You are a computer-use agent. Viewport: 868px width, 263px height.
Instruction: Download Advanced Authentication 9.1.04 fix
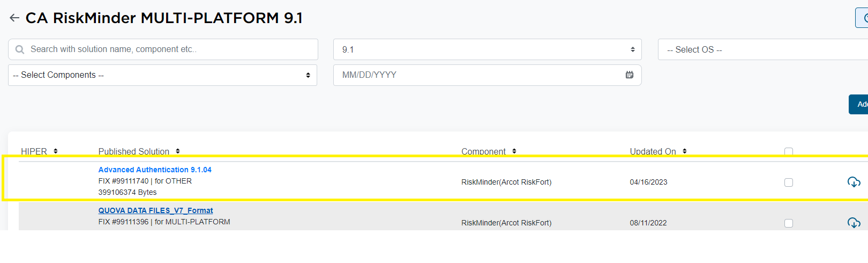(x=854, y=182)
